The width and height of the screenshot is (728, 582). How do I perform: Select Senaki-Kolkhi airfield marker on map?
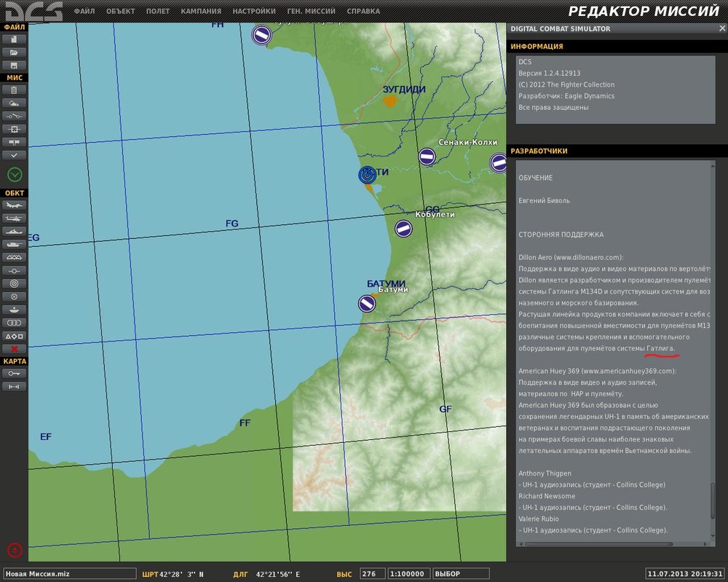pyautogui.click(x=427, y=157)
